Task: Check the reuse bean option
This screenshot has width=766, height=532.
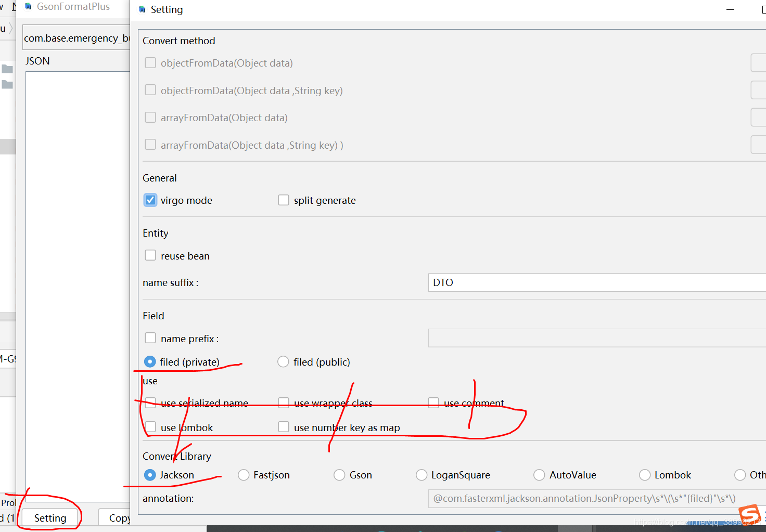Action: pos(150,255)
